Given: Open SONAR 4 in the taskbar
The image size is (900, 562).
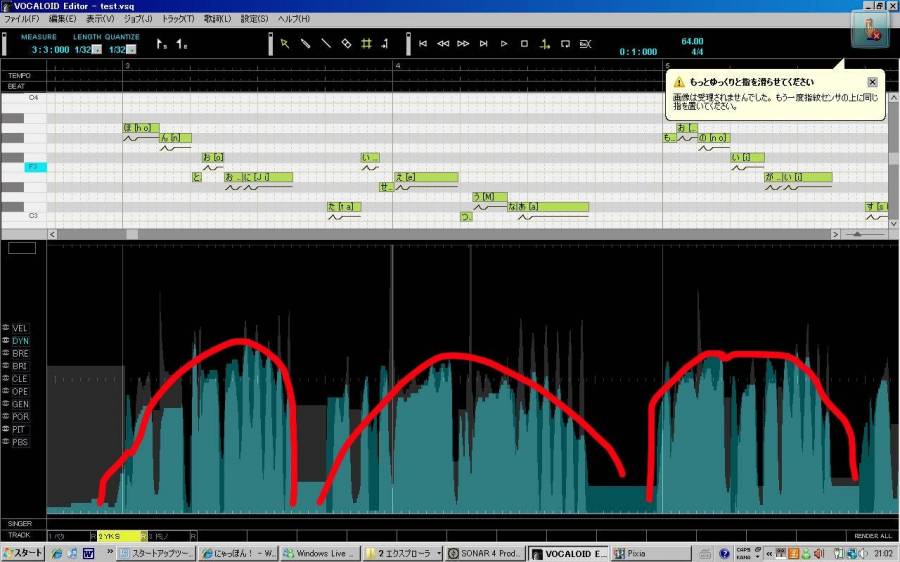Looking at the screenshot, I should pos(485,553).
